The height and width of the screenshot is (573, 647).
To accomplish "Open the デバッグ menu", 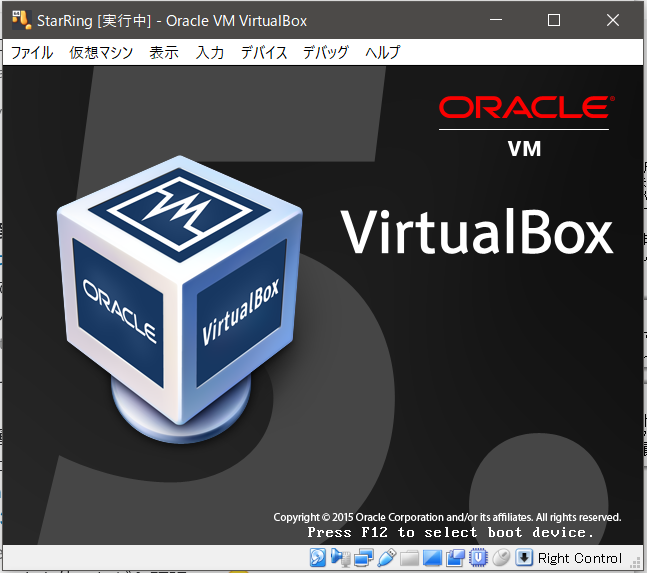I will point(326,53).
